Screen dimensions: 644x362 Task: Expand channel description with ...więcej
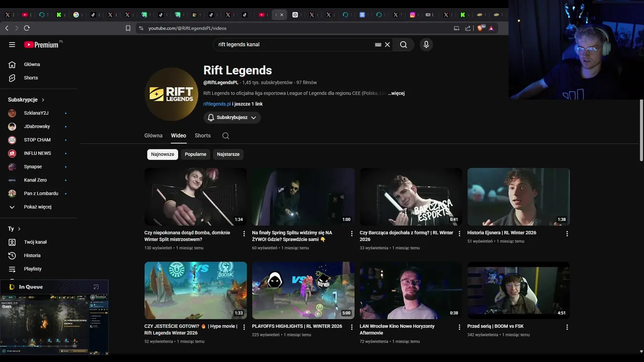coord(396,94)
